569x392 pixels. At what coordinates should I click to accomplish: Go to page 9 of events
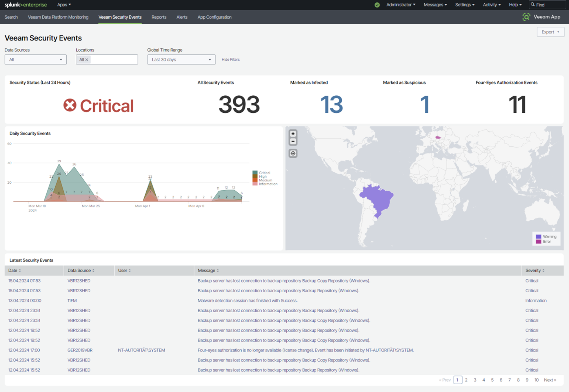pos(527,380)
